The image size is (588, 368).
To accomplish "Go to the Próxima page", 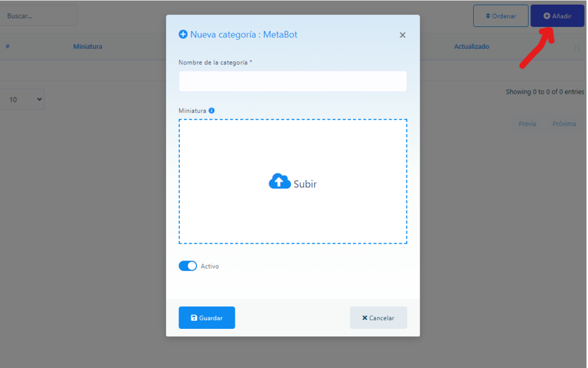I will tap(564, 124).
